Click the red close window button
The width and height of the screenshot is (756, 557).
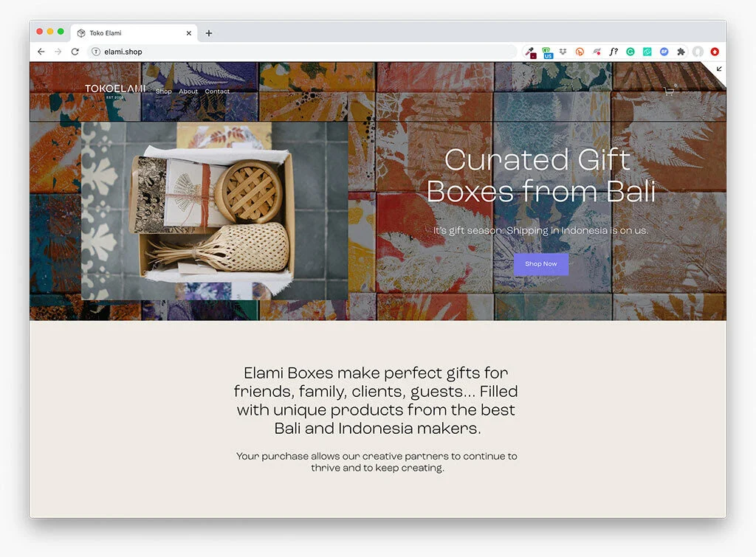tap(40, 31)
